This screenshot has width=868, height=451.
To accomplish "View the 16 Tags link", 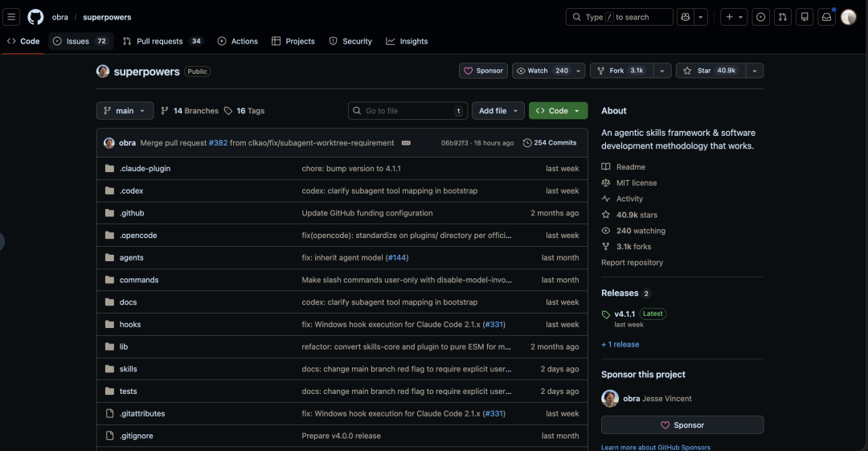I will (244, 111).
